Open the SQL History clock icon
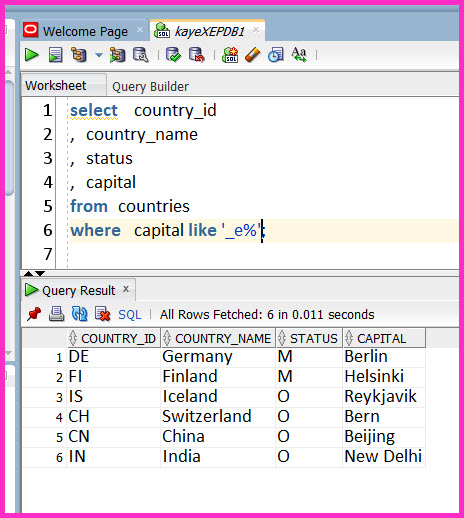 276,55
